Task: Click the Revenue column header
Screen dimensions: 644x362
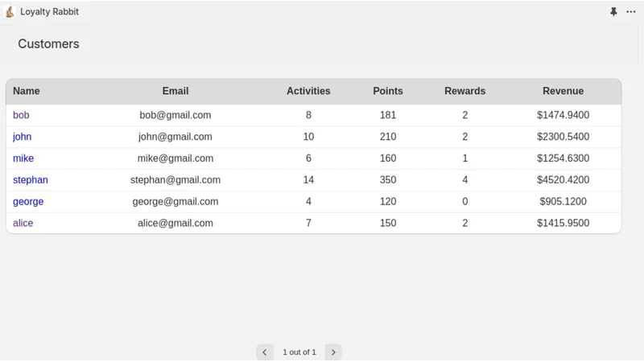Action: click(563, 91)
